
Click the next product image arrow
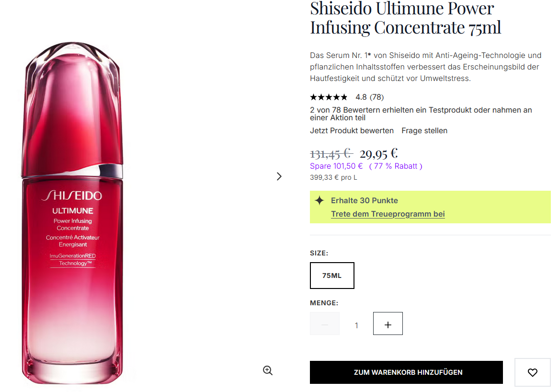(279, 176)
